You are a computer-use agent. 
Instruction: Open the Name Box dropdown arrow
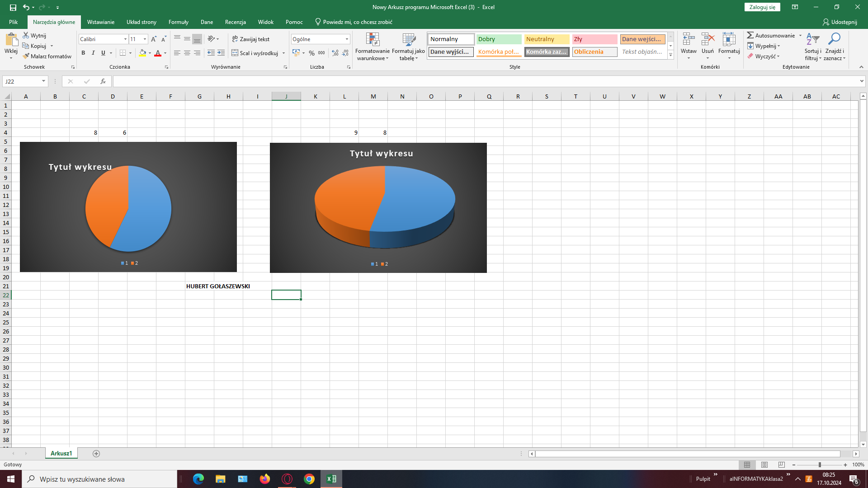coord(43,81)
